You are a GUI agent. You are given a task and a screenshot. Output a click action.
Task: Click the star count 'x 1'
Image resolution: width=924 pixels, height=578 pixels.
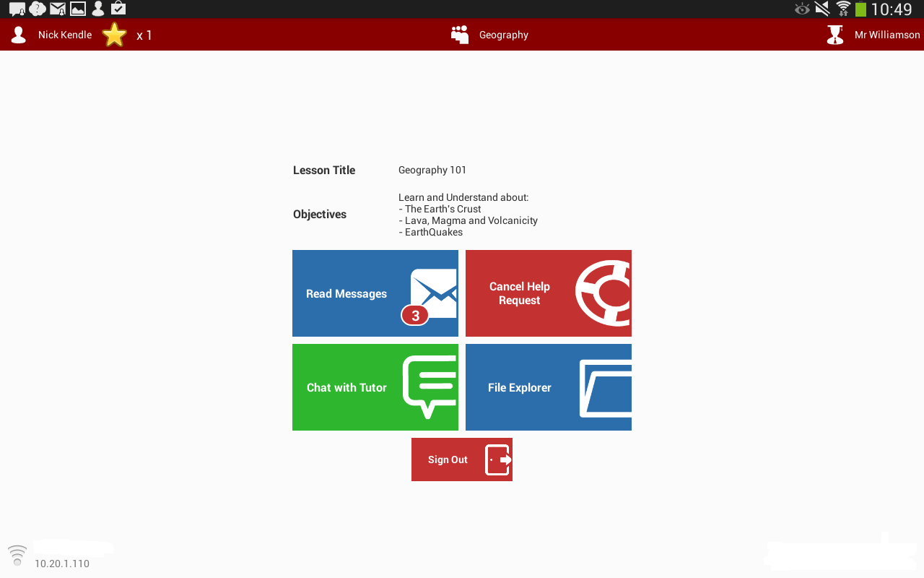point(144,35)
